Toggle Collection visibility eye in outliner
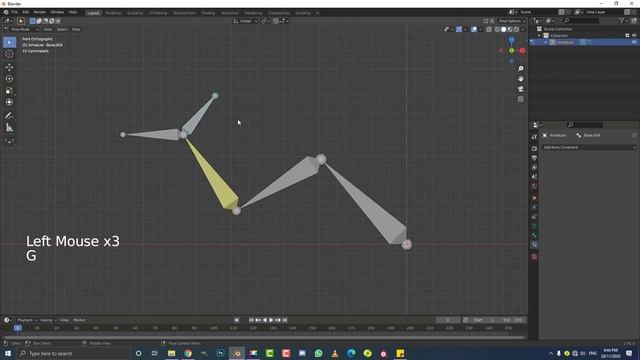Screen dimensions: 640x360 [634, 36]
